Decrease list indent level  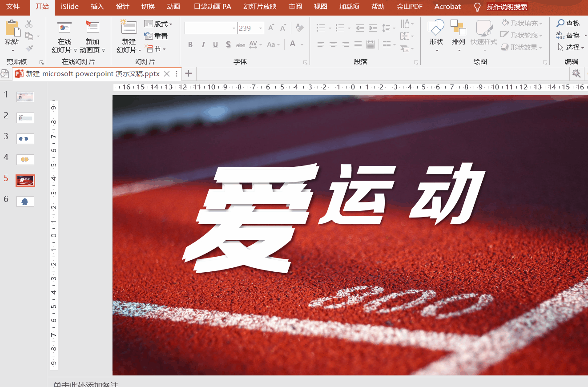pos(360,28)
